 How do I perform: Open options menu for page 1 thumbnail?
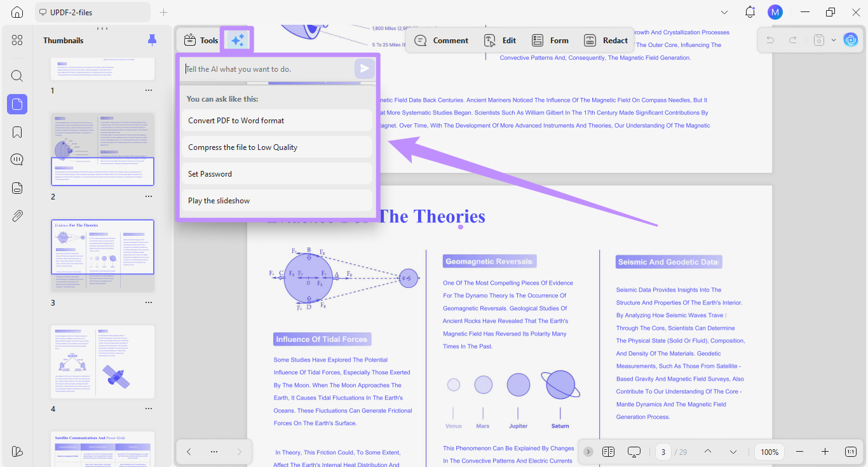(149, 90)
